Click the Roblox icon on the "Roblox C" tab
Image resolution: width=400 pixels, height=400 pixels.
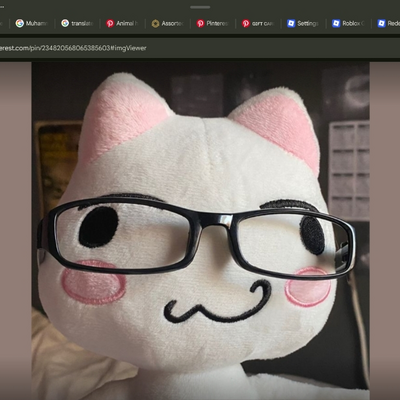[336, 23]
